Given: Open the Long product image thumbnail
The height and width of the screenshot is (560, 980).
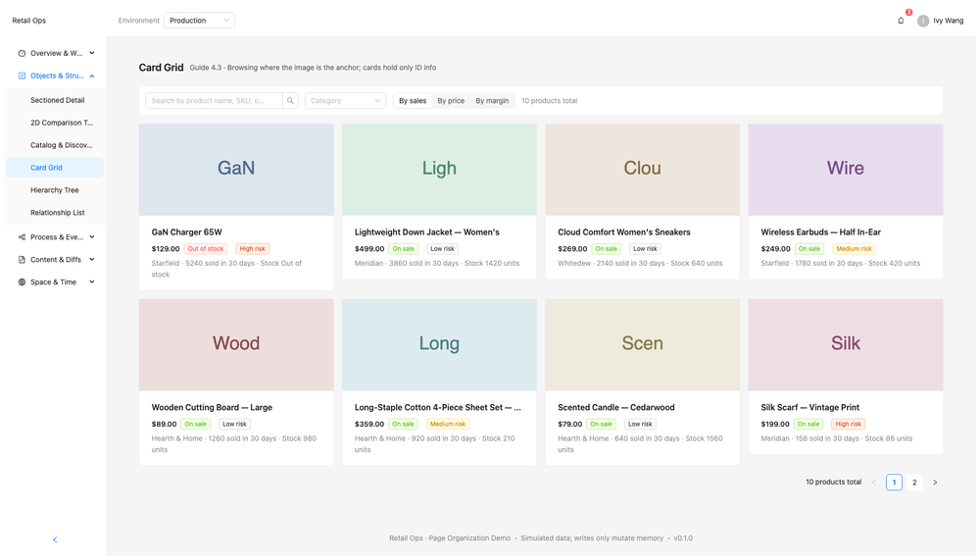Looking at the screenshot, I should tap(439, 345).
